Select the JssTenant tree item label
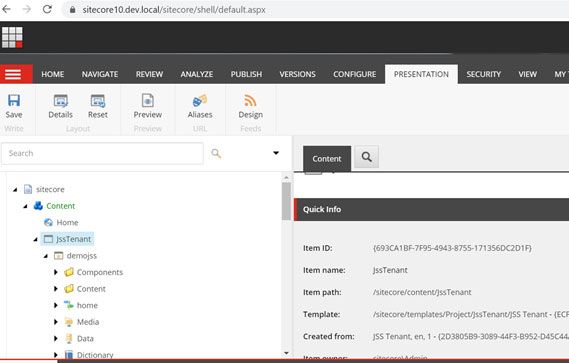This screenshot has width=569, height=363. tap(74, 239)
